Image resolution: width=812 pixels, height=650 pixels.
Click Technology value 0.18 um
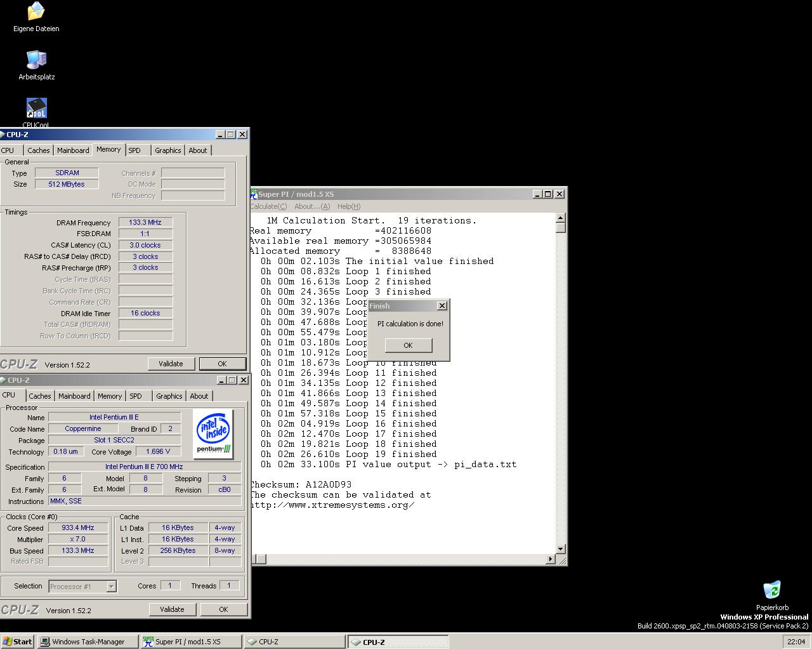pyautogui.click(x=66, y=451)
